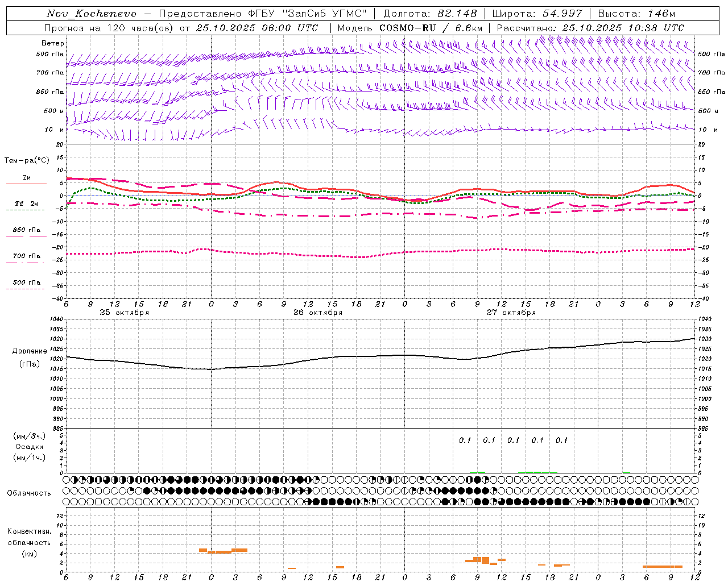This screenshot has width=728, height=582.
Task: Click the "Тем-ра(°C)" temperature panel label
Action: (x=27, y=161)
